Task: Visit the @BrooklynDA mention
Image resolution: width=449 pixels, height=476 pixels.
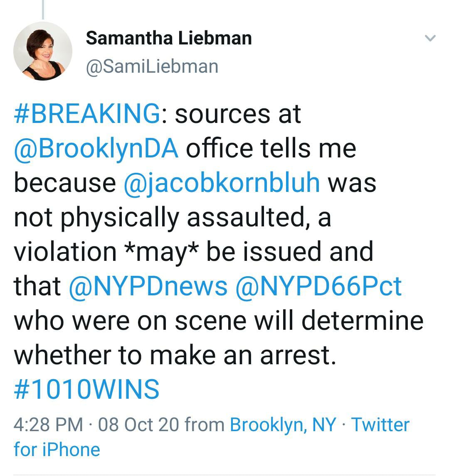Action: (x=96, y=148)
